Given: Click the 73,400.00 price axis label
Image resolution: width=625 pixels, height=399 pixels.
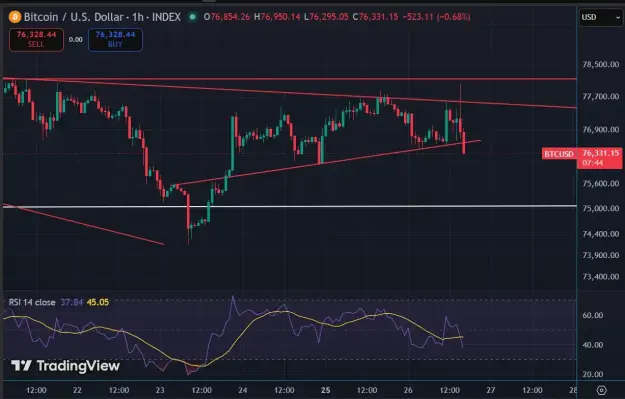Looking at the screenshot, I should click(x=601, y=277).
